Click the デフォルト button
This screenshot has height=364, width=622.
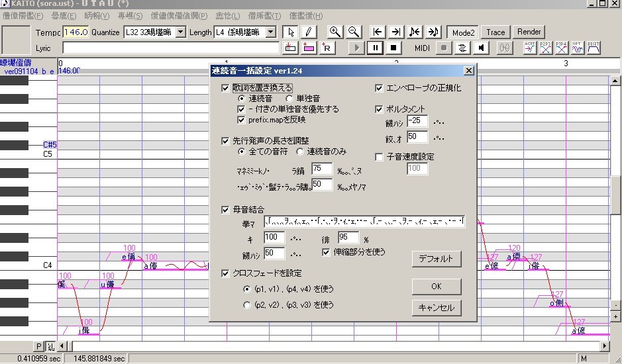point(437,259)
